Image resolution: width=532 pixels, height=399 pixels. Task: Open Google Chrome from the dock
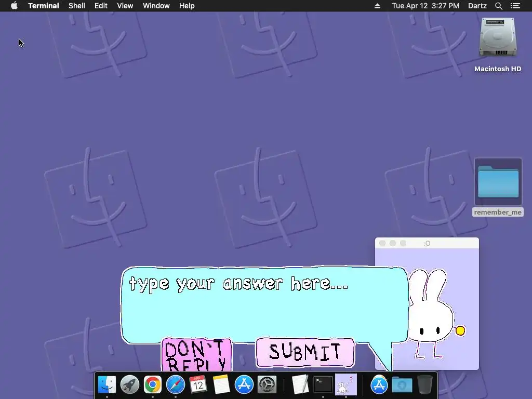[152, 385]
